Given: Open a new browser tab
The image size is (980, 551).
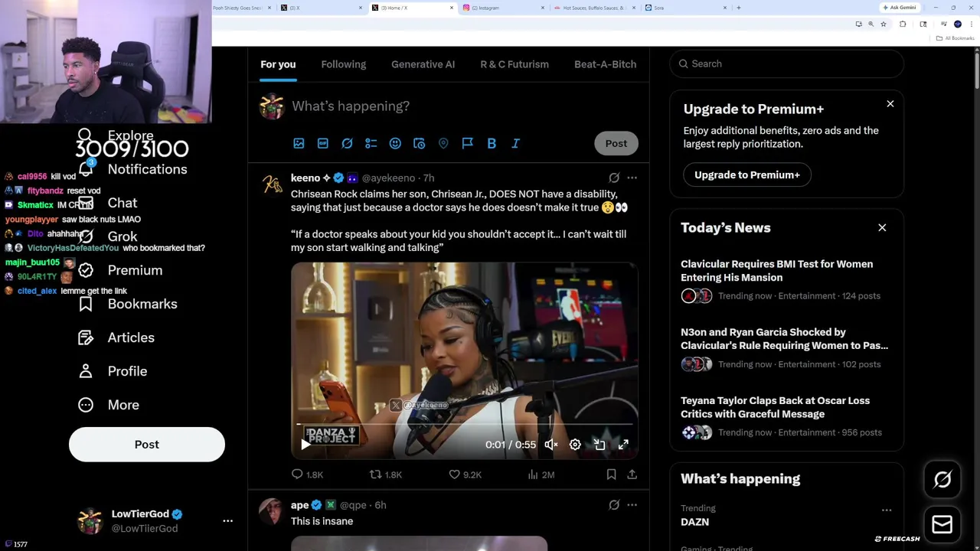Looking at the screenshot, I should point(738,8).
